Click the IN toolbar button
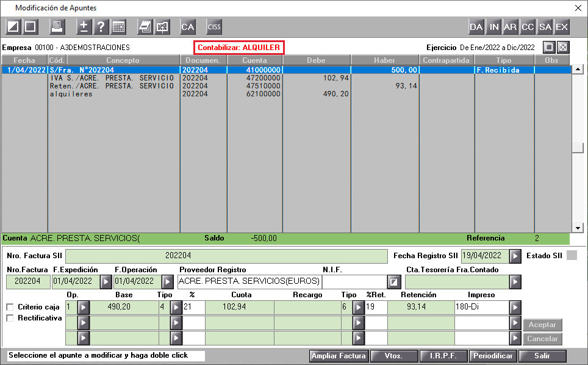 pos(494,27)
